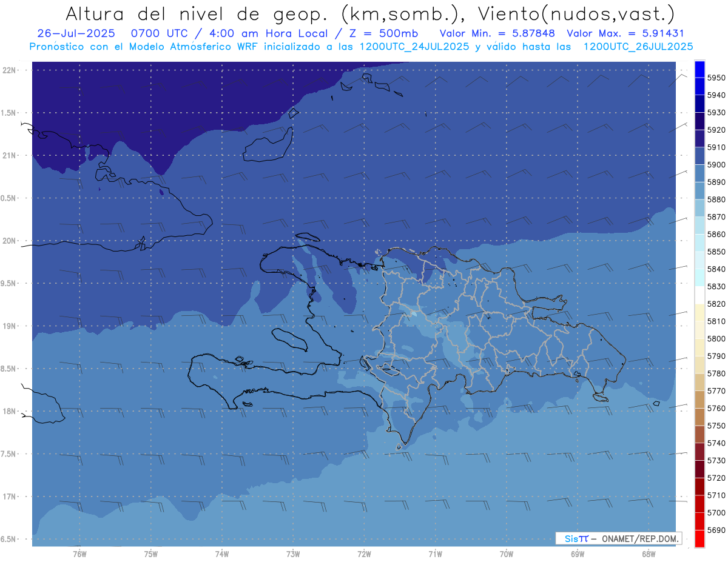Click the legend value 5930

[716, 112]
